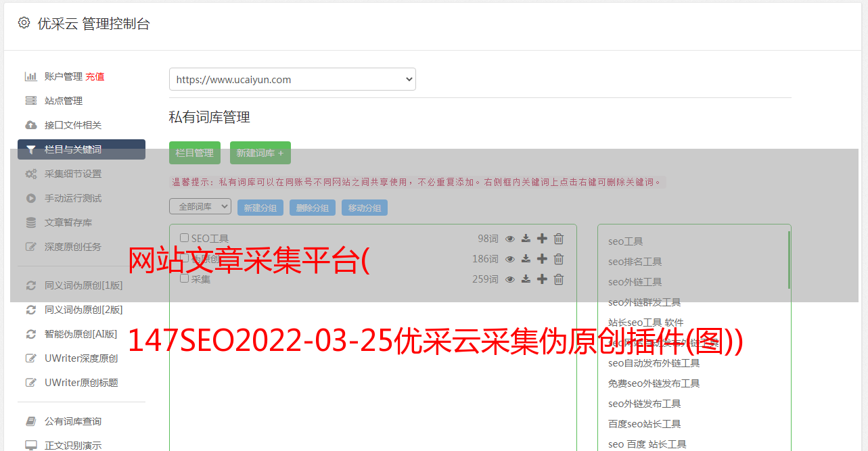Image resolution: width=868 pixels, height=451 pixels.
Task: Add keywords to the SEO工具 library
Action: click(542, 239)
